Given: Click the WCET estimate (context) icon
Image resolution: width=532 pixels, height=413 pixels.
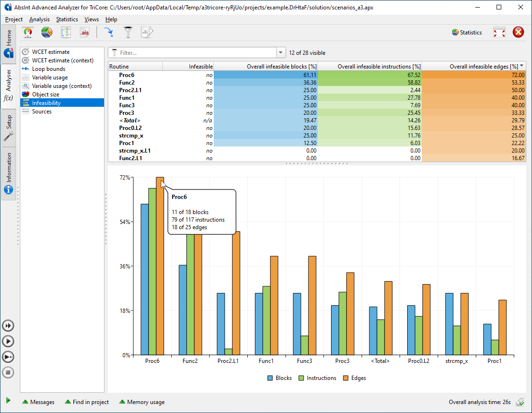Looking at the screenshot, I should pos(26,60).
